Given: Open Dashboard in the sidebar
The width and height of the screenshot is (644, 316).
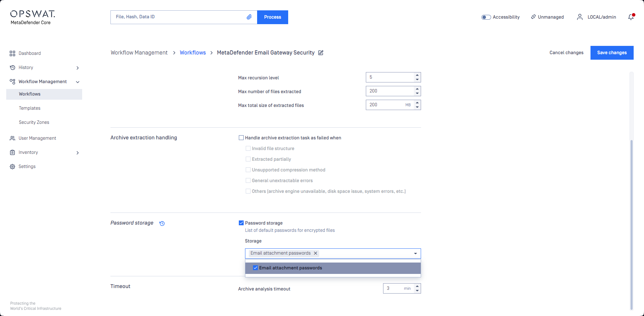Looking at the screenshot, I should point(30,53).
